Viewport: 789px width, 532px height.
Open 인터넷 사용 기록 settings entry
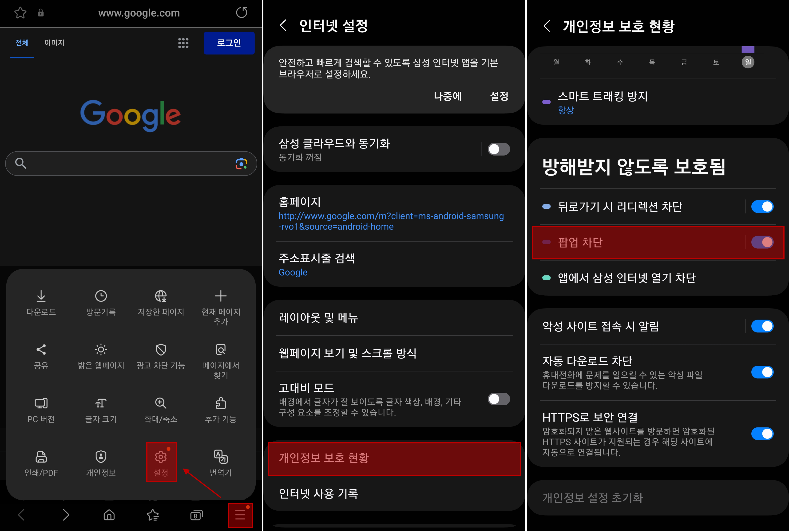[394, 494]
